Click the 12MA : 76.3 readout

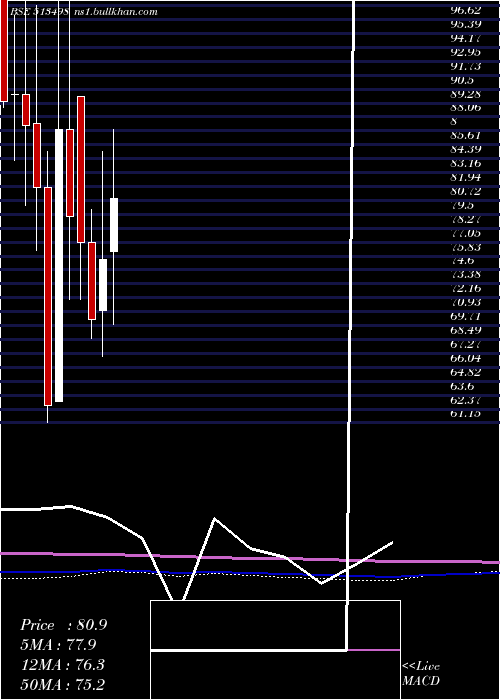(x=62, y=665)
